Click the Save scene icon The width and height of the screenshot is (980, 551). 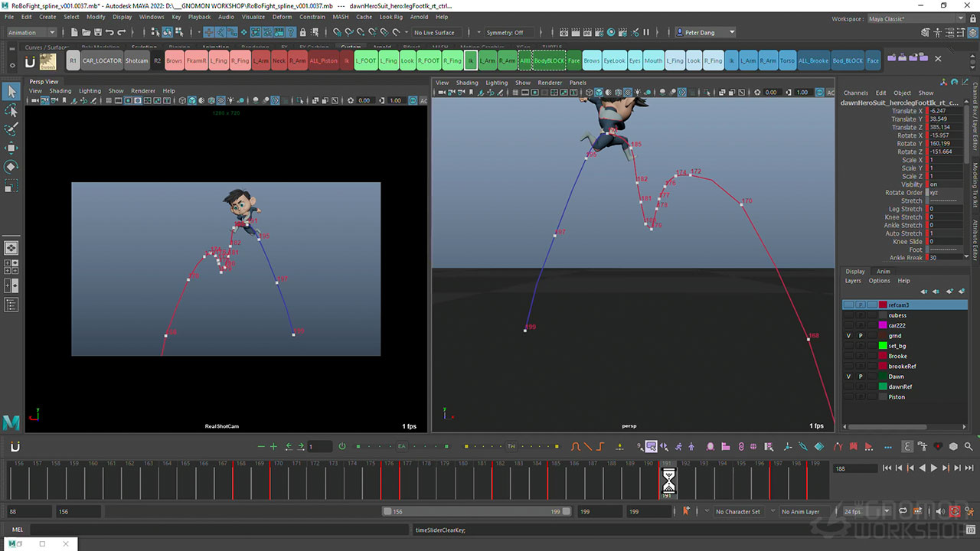(x=97, y=32)
